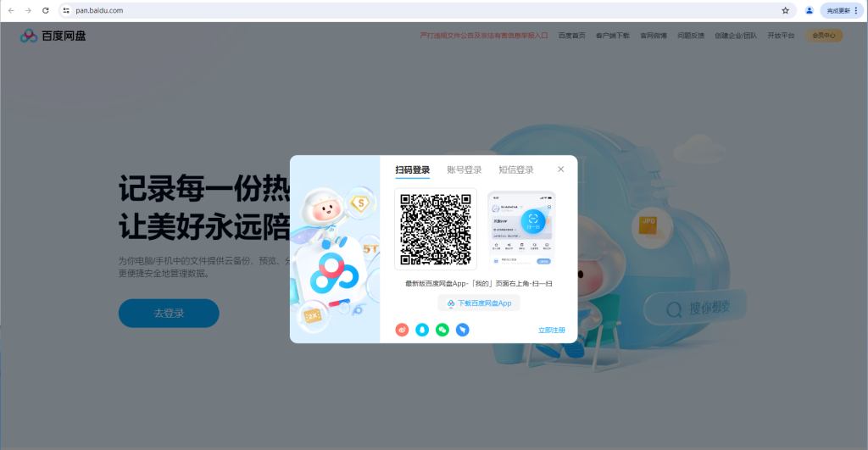This screenshot has height=450, width=868.
Task: Log in with WeChat icon
Action: point(442,330)
